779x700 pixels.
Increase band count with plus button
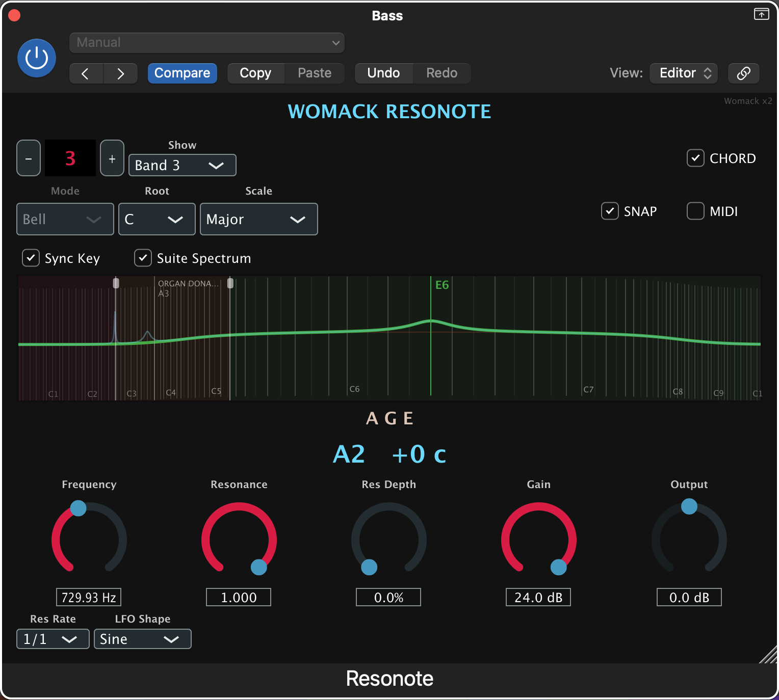pos(112,158)
